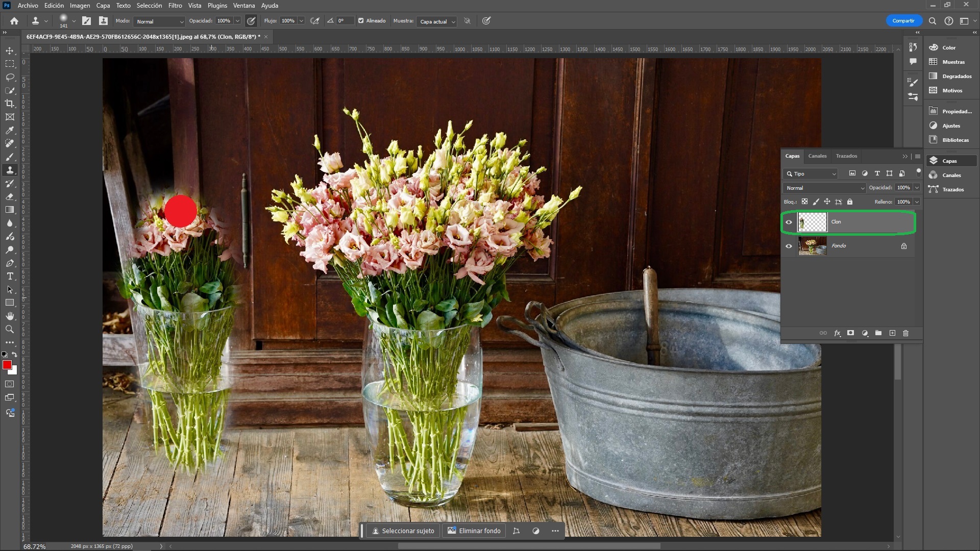The image size is (980, 551).
Task: Go to the Home screen icon
Action: point(14,21)
